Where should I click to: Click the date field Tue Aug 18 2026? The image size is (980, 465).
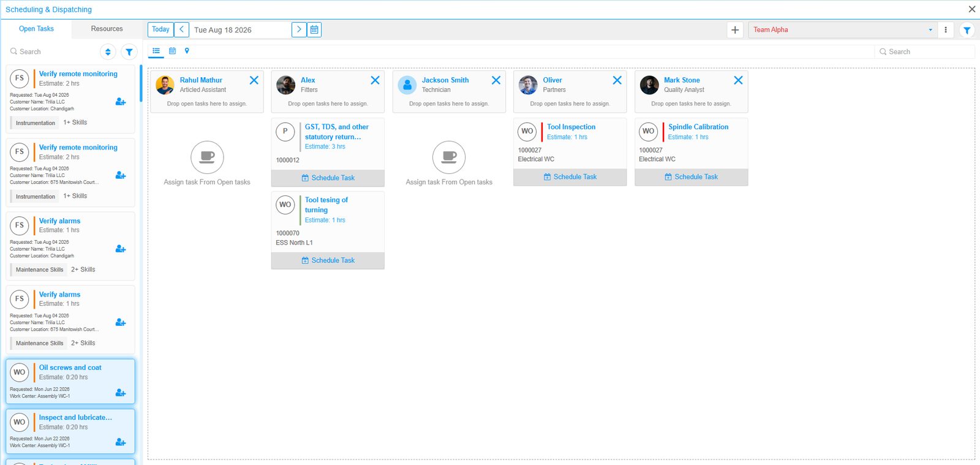[240, 29]
